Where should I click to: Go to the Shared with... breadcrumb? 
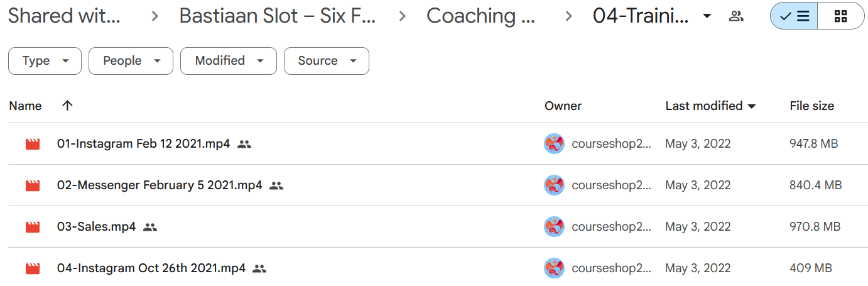(x=64, y=16)
